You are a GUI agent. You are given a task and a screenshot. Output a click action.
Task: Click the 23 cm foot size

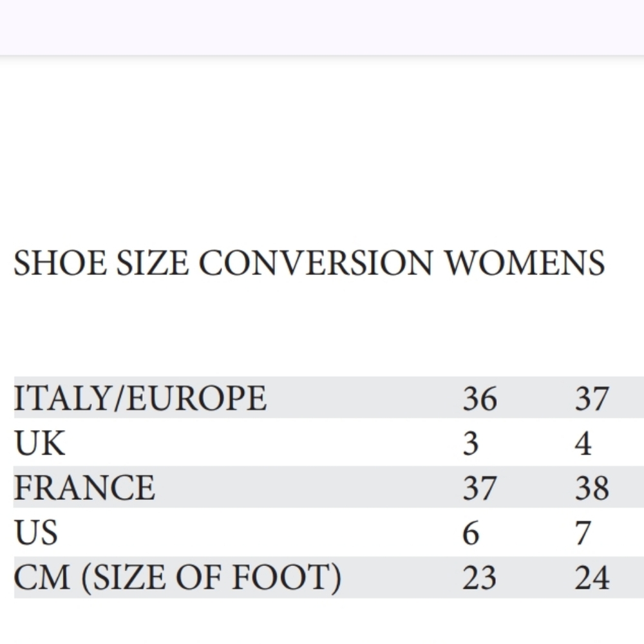tap(480, 578)
